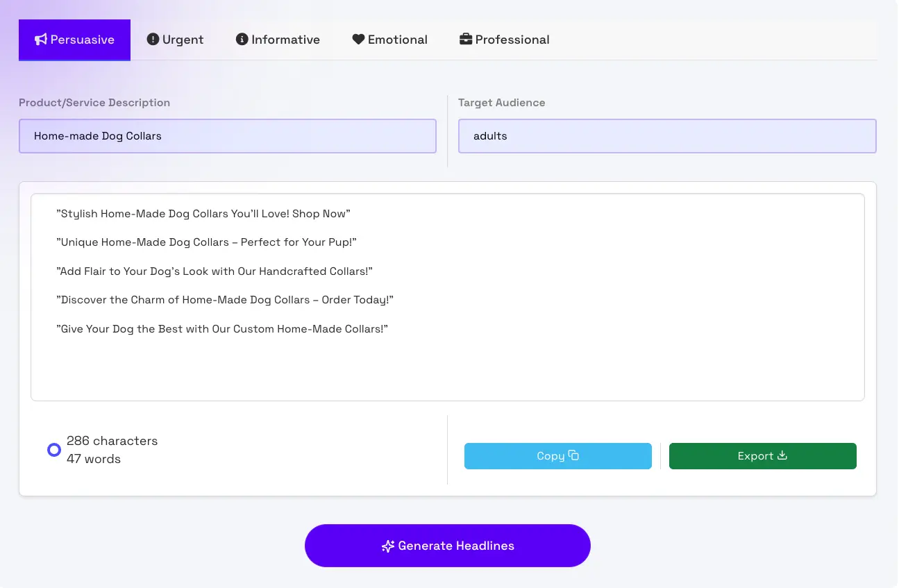The width and height of the screenshot is (899, 588).
Task: Select the Persuasive tone tab
Action: tap(74, 40)
